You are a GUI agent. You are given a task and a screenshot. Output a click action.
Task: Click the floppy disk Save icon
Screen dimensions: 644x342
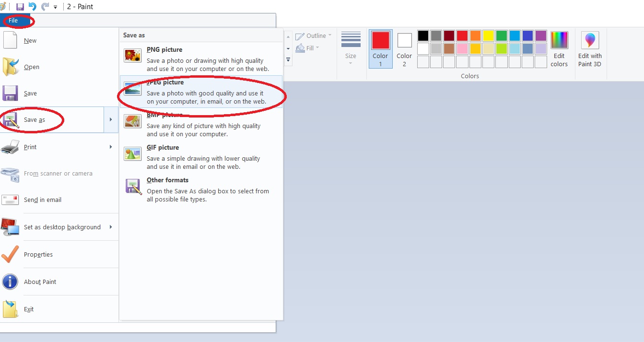[x=10, y=94]
